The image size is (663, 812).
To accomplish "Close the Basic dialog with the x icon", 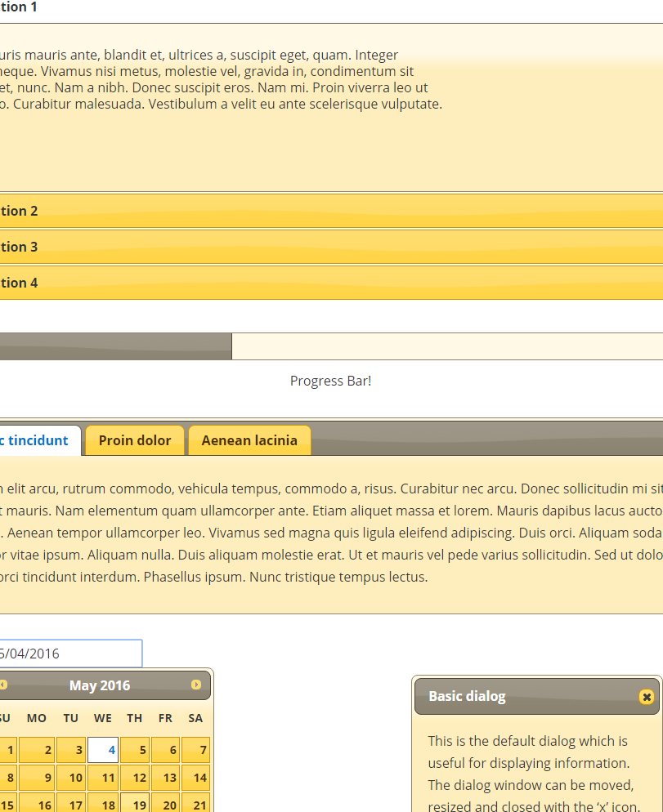I will tap(647, 697).
